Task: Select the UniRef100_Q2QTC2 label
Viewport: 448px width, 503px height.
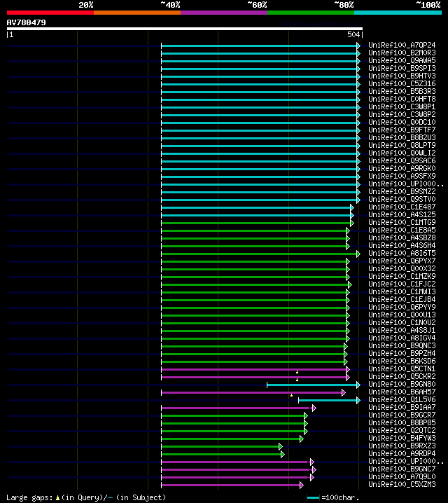Action: [402, 430]
